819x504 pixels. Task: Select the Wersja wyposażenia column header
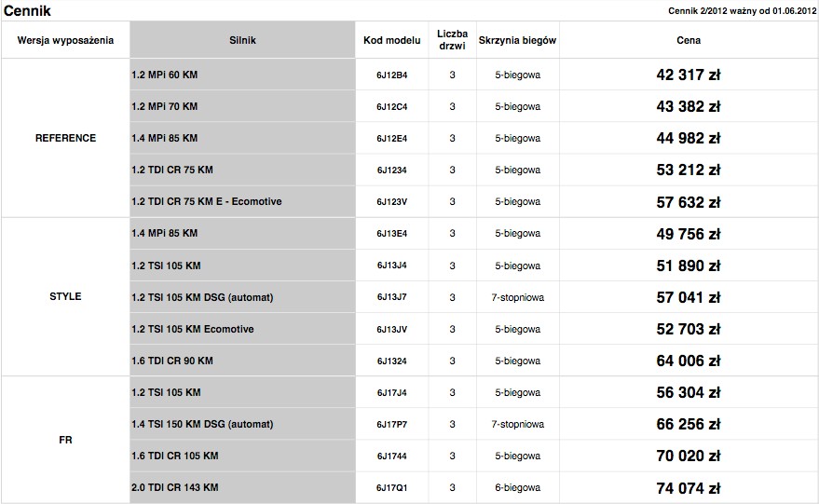pyautogui.click(x=65, y=41)
